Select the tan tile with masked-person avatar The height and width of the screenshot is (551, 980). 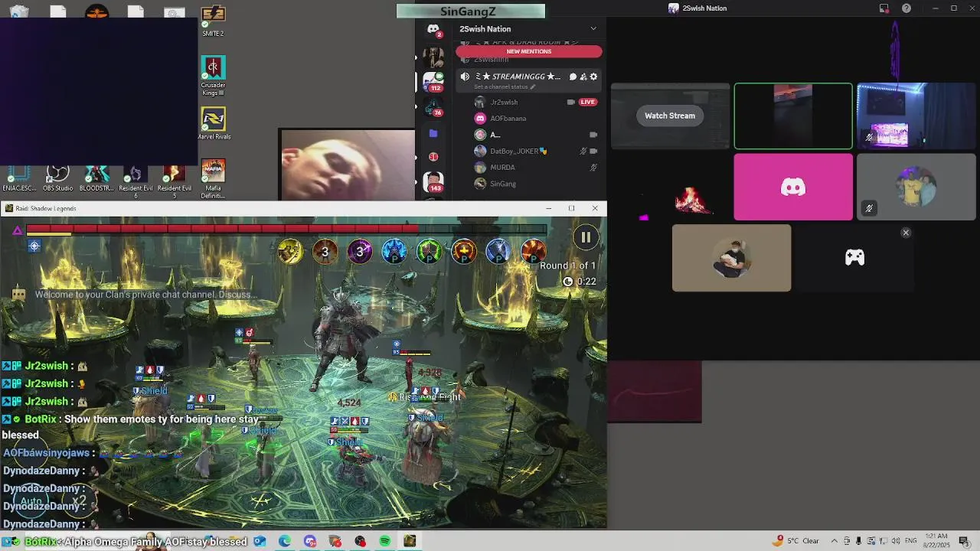point(731,258)
